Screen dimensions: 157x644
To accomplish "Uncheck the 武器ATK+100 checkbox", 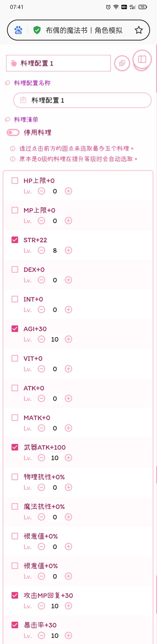I will (15, 447).
